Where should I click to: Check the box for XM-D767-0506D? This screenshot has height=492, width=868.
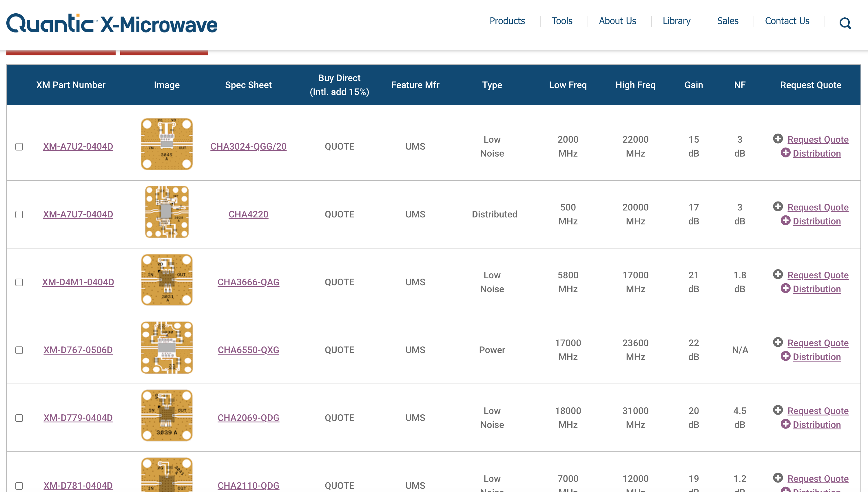click(19, 350)
